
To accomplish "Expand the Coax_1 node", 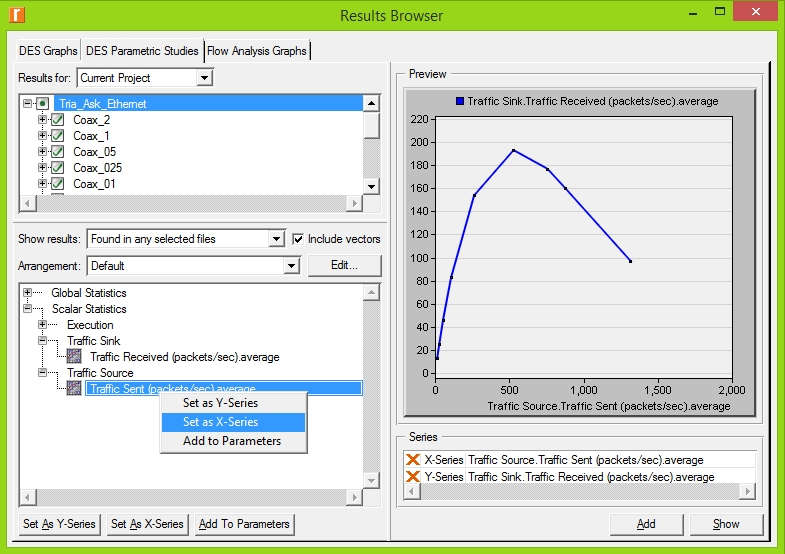I will point(42,135).
